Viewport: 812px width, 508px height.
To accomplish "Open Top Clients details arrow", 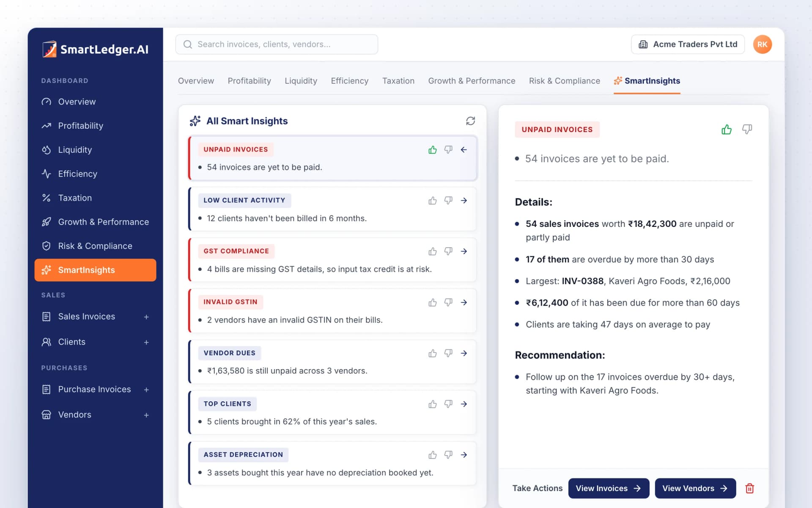I will tap(464, 404).
